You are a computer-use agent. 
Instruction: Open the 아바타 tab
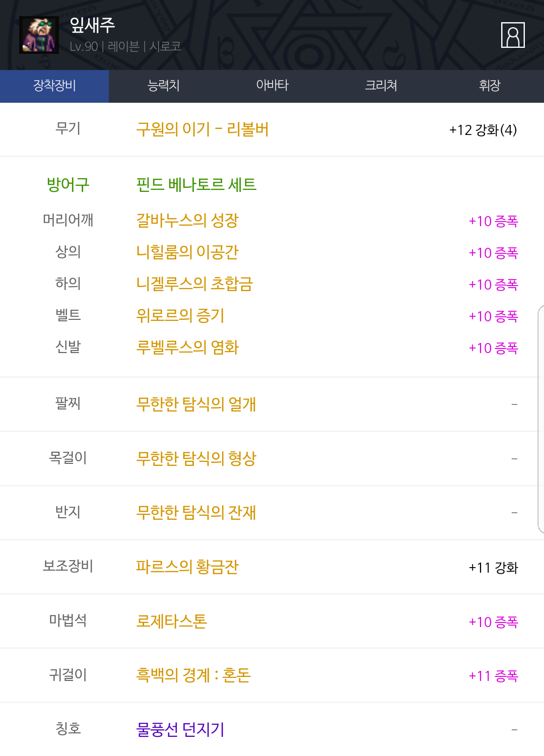(272, 86)
